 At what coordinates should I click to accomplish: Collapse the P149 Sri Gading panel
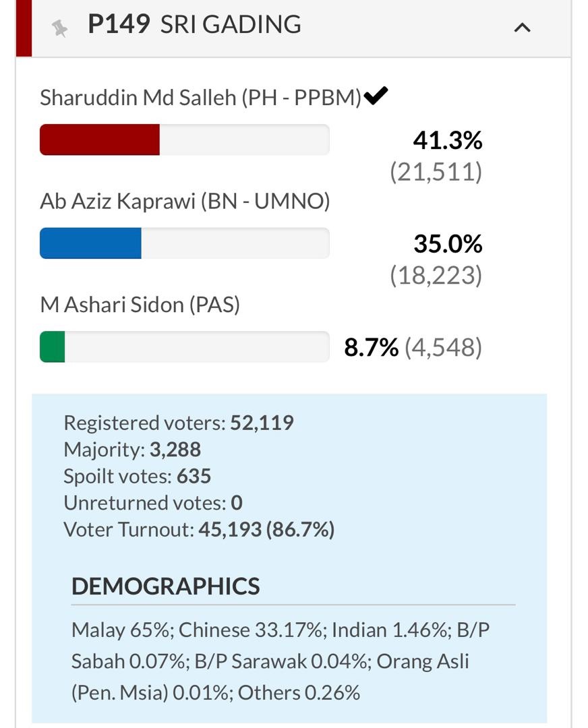[x=522, y=28]
